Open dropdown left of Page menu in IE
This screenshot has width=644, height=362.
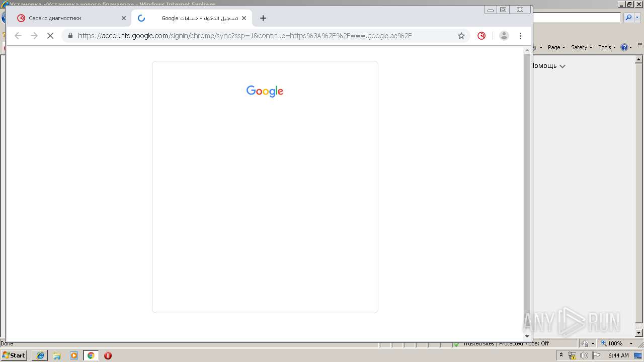coord(541,47)
